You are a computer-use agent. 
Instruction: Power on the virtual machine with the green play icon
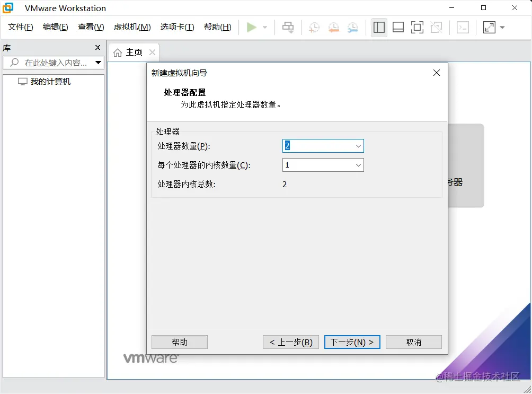click(252, 27)
